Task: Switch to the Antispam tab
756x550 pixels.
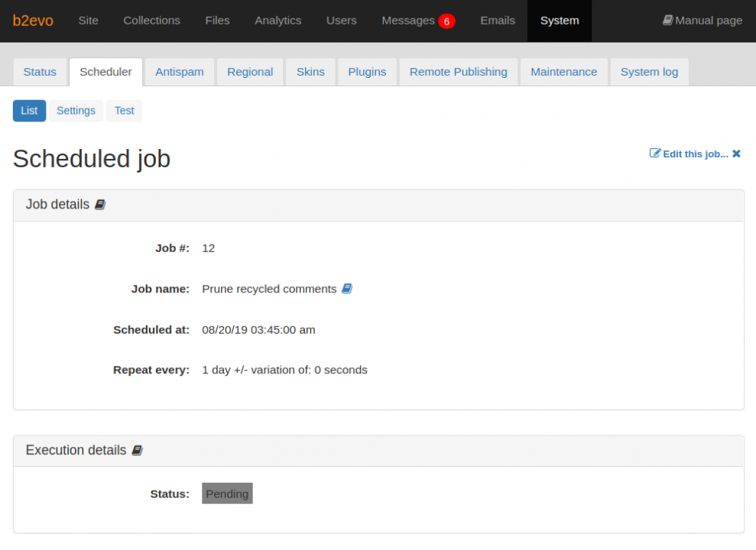Action: click(180, 72)
